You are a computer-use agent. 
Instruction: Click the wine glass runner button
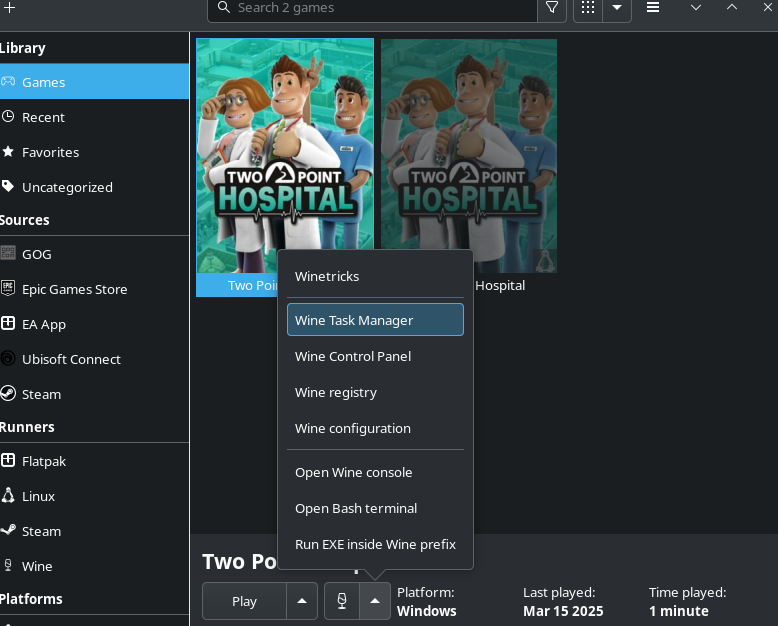point(342,601)
